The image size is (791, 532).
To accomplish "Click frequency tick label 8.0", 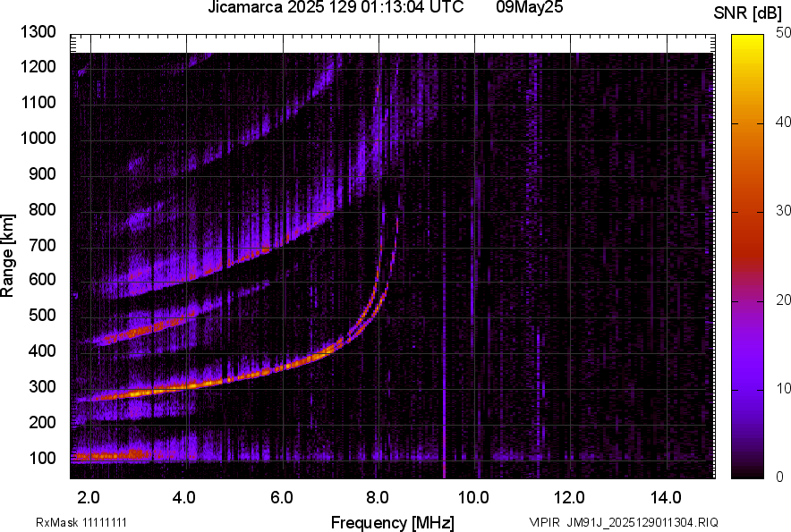I will tap(377, 498).
